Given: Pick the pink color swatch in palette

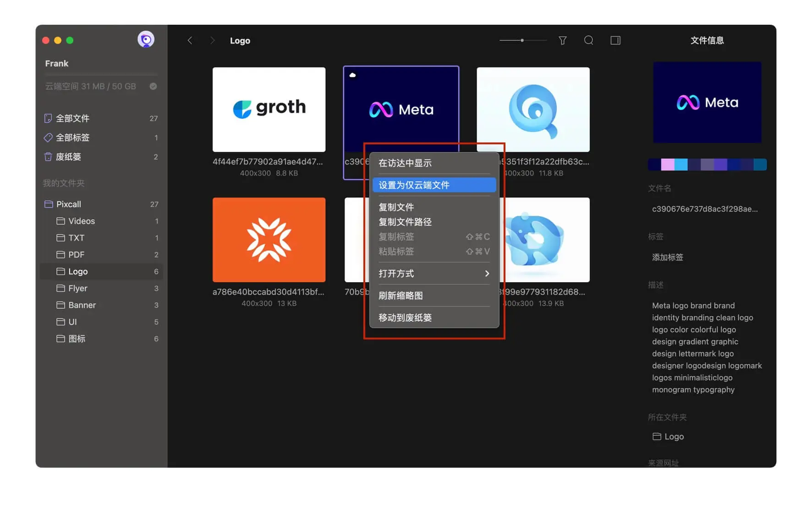Looking at the screenshot, I should (668, 164).
